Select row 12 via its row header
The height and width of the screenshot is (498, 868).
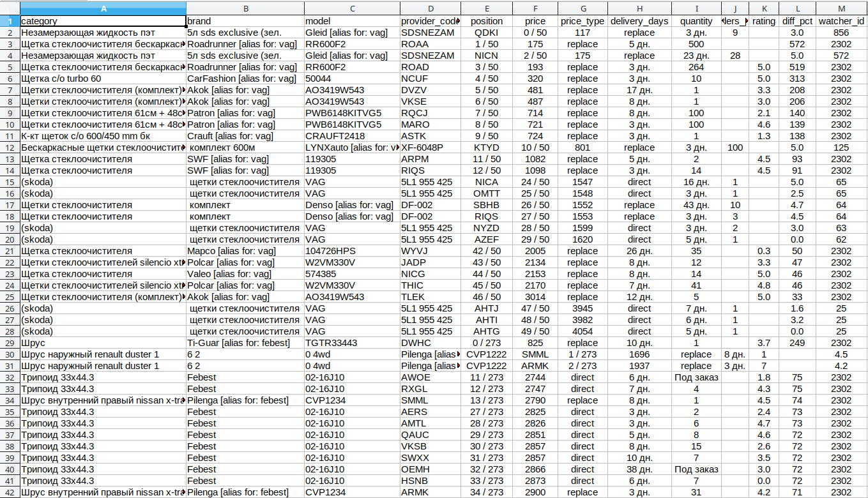point(10,147)
